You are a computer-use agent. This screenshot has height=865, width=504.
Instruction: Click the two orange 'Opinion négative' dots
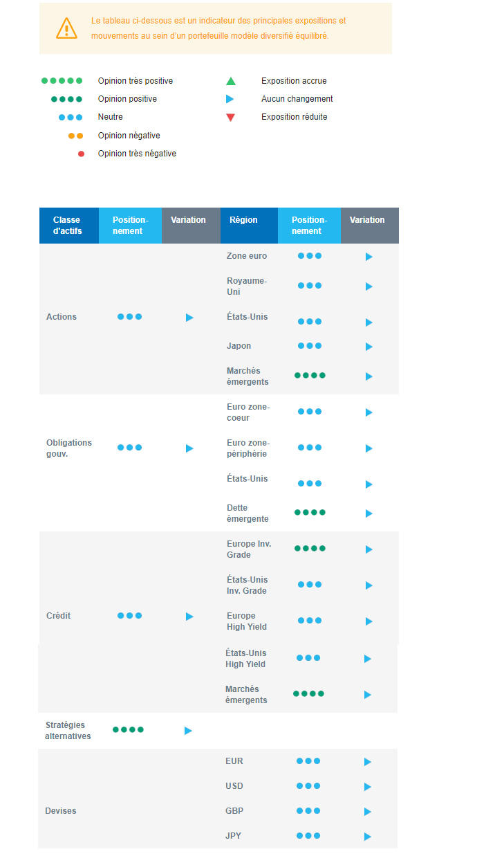76,136
